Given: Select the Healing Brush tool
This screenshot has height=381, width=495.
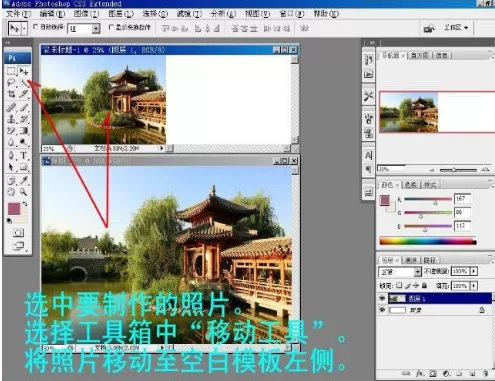Looking at the screenshot, I should coord(11,107).
